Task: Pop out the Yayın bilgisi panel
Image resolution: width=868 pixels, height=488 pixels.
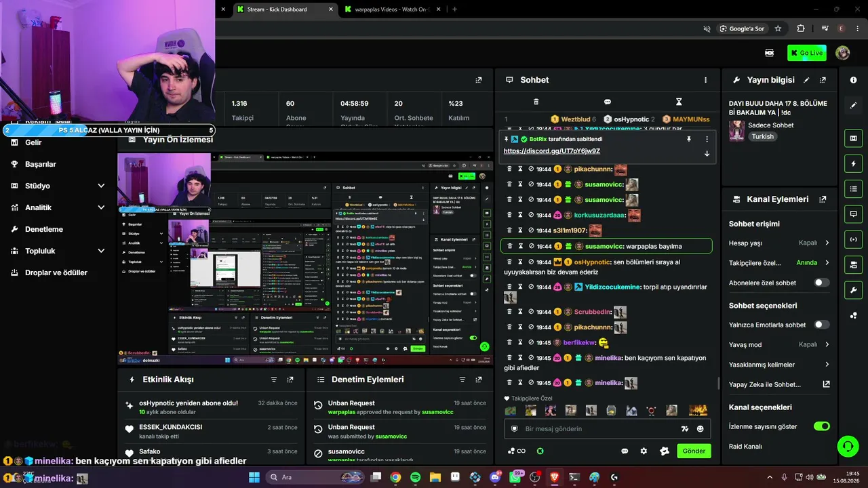Action: coord(823,80)
